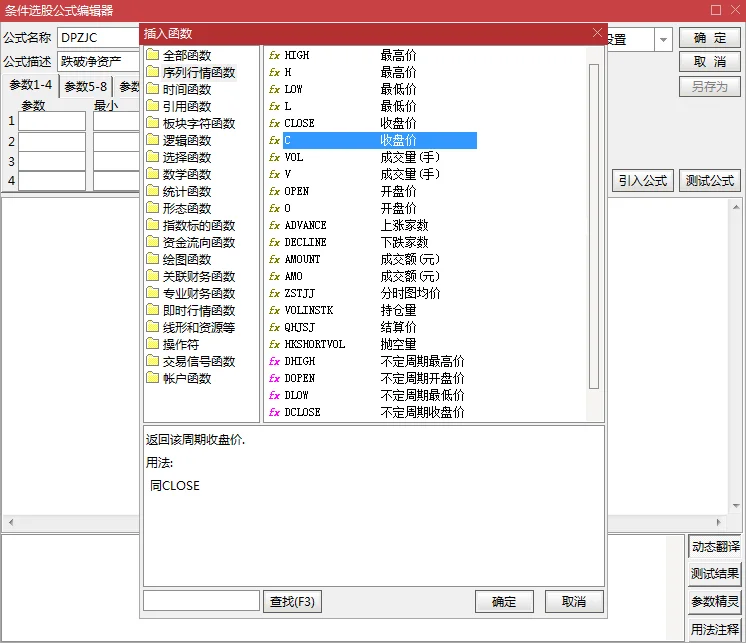Click the function list vertical scrollbar
Image resolution: width=746 pixels, height=643 pixels.
(594, 226)
